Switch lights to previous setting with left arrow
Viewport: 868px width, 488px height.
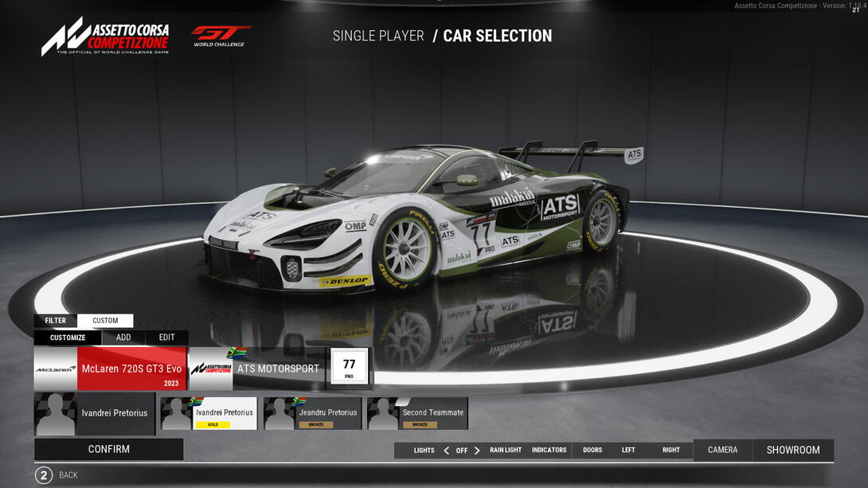(446, 451)
